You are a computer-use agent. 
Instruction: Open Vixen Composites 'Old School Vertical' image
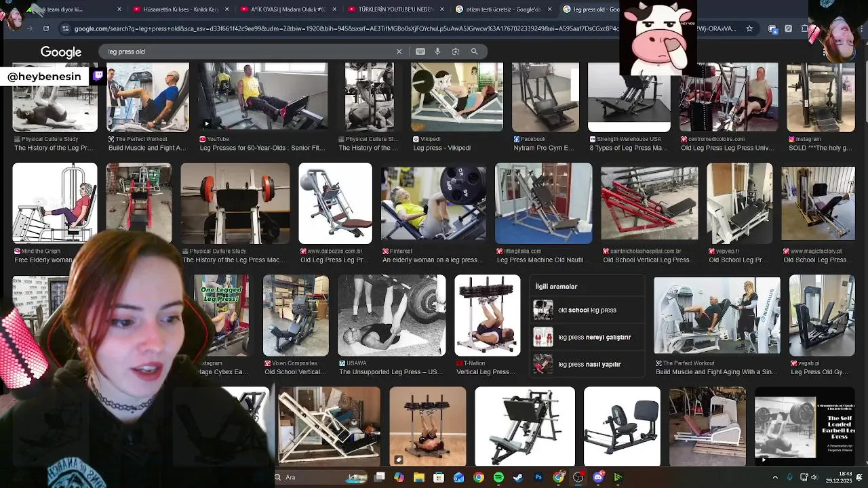[x=296, y=315]
